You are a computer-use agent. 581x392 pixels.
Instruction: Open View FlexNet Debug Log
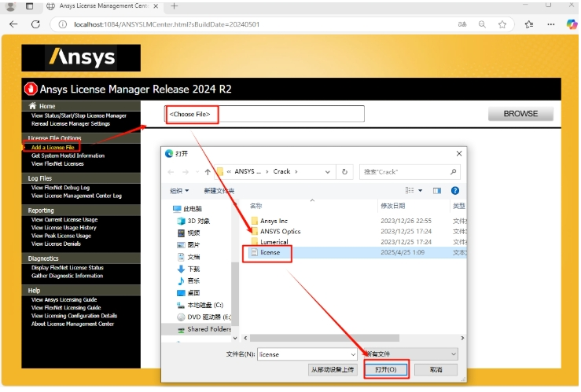(x=61, y=188)
